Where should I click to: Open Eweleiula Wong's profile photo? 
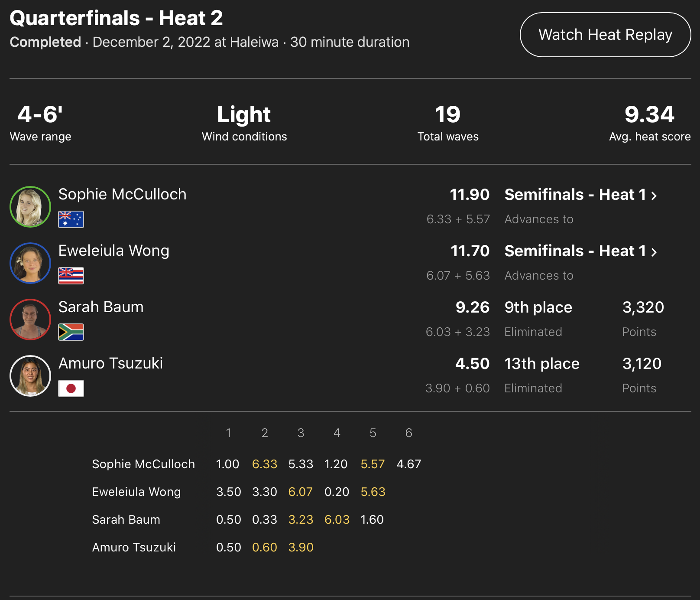click(30, 263)
